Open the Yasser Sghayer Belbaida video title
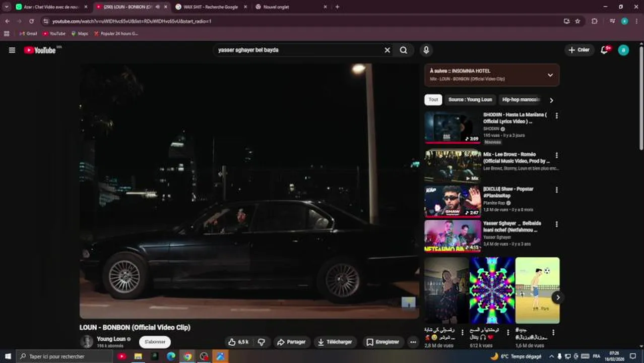644x363 pixels. pyautogui.click(x=512, y=226)
